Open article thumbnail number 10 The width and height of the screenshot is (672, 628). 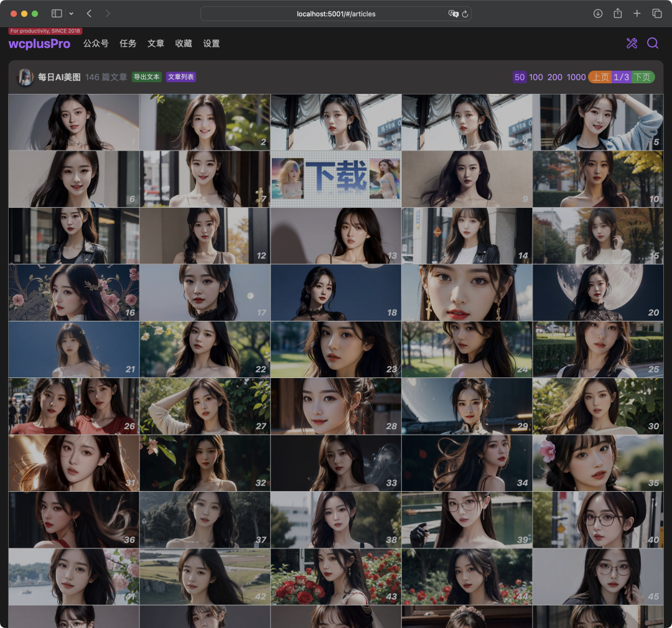tap(598, 179)
